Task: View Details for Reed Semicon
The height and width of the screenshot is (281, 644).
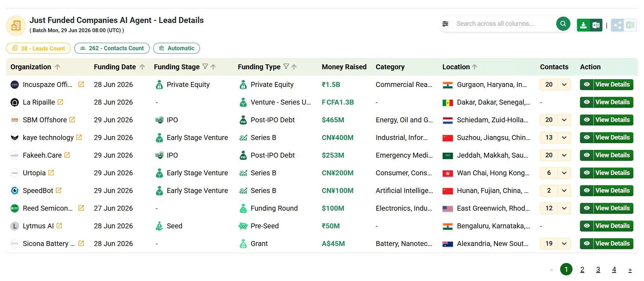Action: coord(606,208)
